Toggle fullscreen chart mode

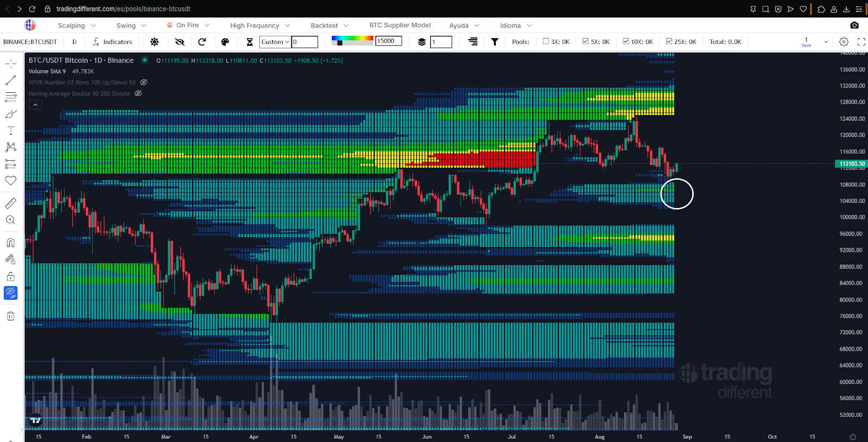pyautogui.click(x=861, y=42)
